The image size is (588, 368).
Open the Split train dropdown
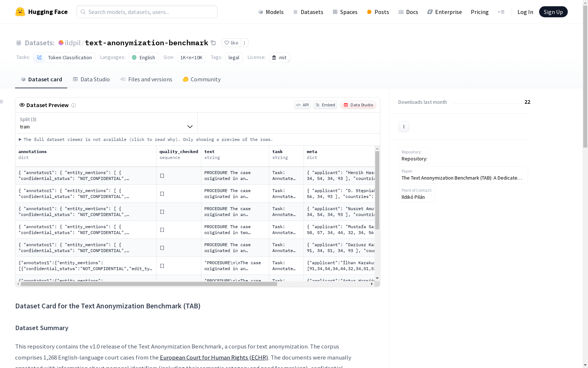107,123
